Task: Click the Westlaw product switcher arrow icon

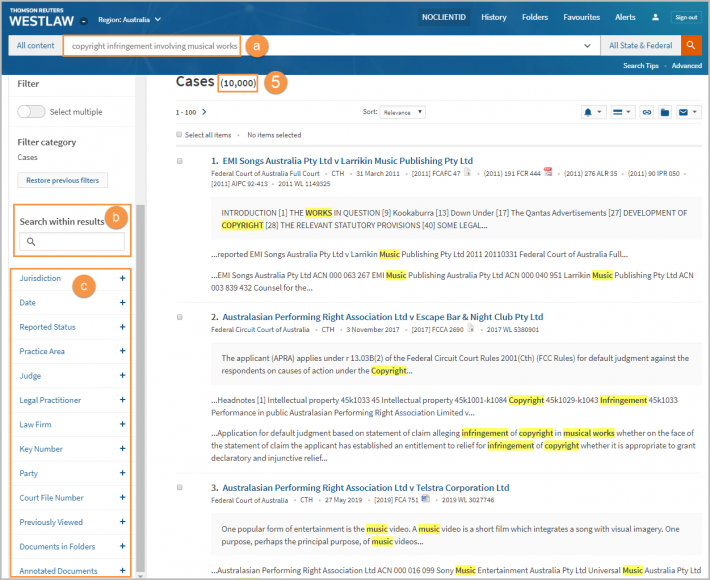Action: pyautogui.click(x=84, y=21)
